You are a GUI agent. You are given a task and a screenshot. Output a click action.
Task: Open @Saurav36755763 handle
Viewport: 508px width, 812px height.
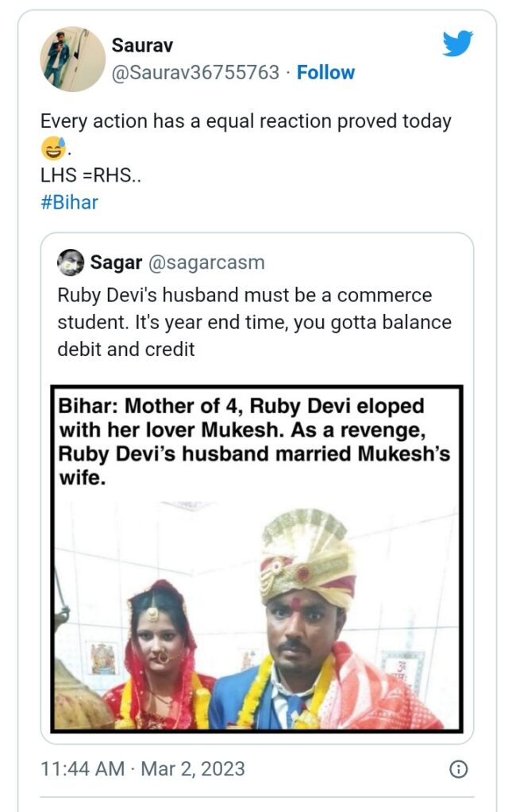point(195,72)
